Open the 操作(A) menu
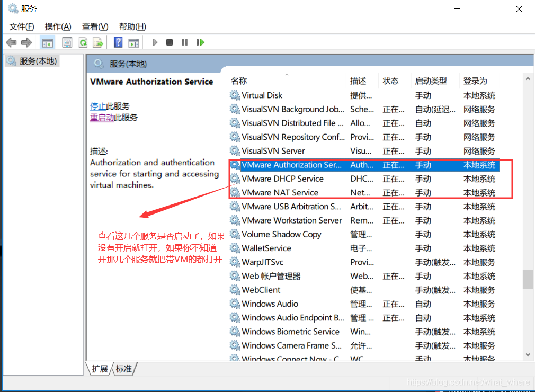The image size is (535, 392). coord(58,26)
